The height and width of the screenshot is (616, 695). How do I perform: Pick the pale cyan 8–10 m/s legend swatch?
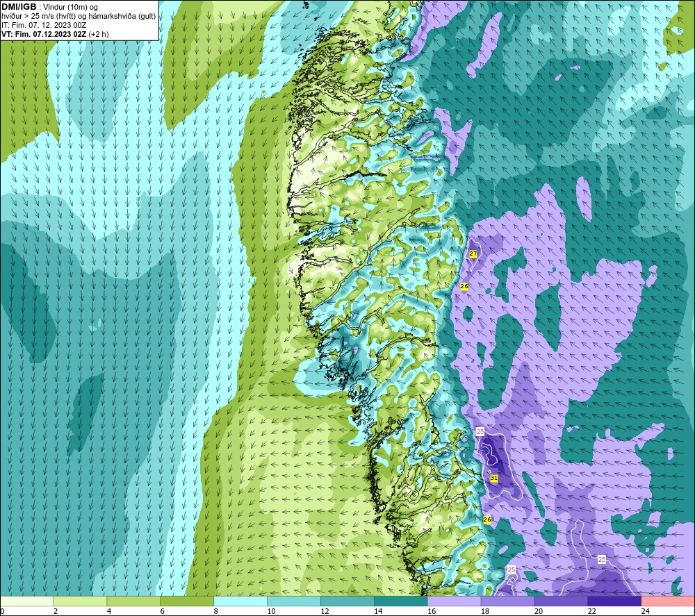240,601
